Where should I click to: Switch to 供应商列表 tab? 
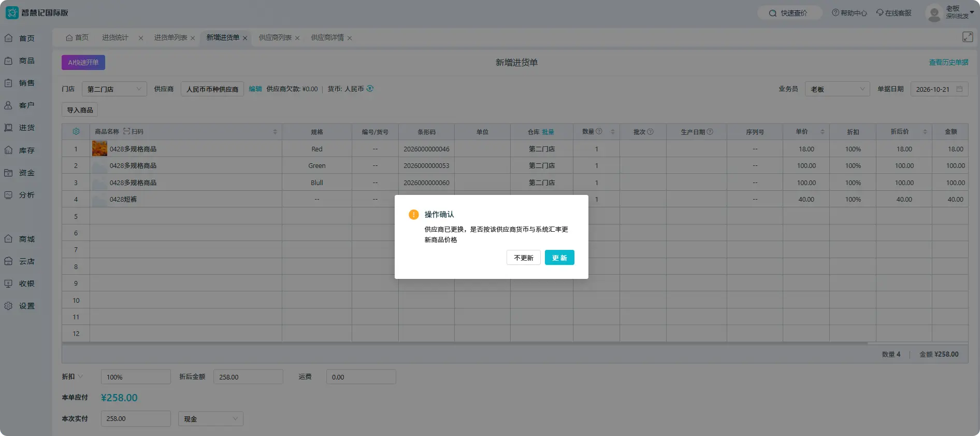pyautogui.click(x=275, y=37)
